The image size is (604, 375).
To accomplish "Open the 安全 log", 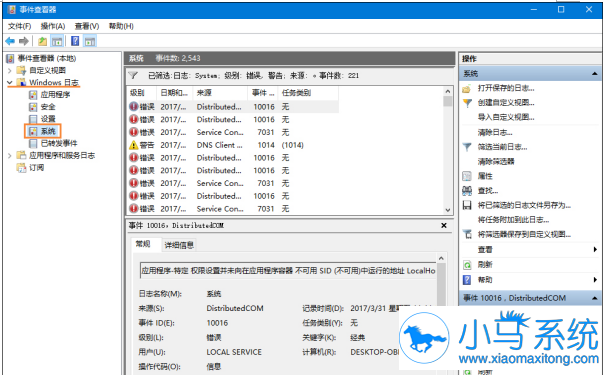I will (x=48, y=107).
